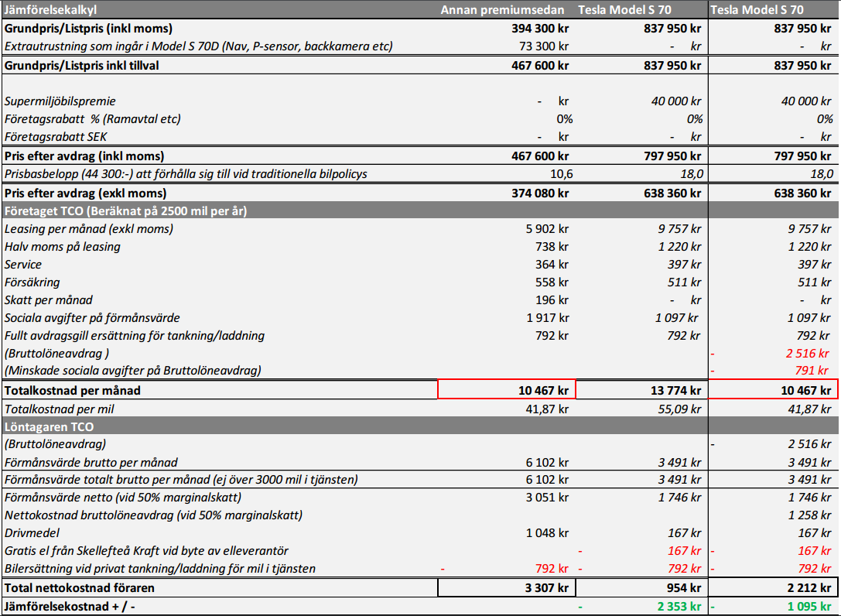Viewport: 841px width, 616px height.
Task: Select the 738 kr half VAT value
Action: (x=552, y=246)
